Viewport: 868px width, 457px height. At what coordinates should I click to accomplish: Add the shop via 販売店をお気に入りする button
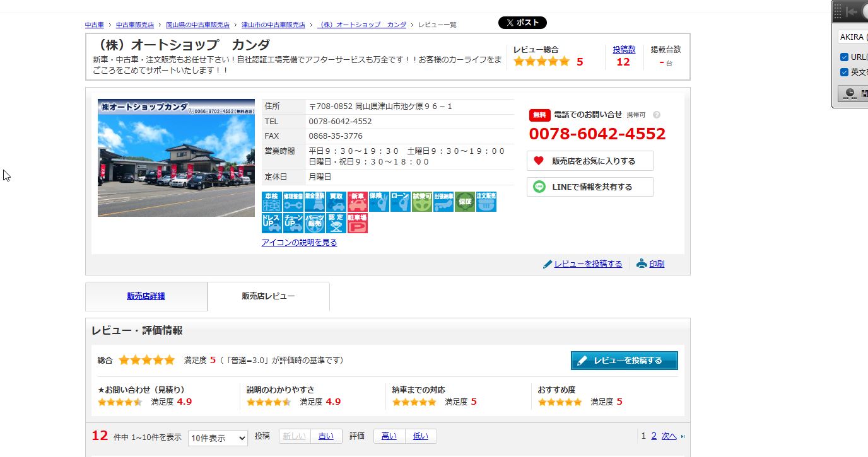tap(590, 161)
